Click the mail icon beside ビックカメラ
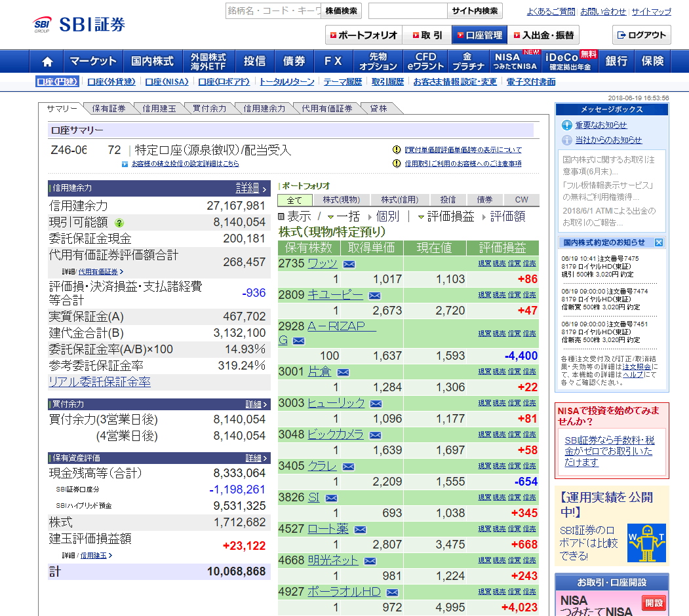The image size is (689, 616). (375, 434)
